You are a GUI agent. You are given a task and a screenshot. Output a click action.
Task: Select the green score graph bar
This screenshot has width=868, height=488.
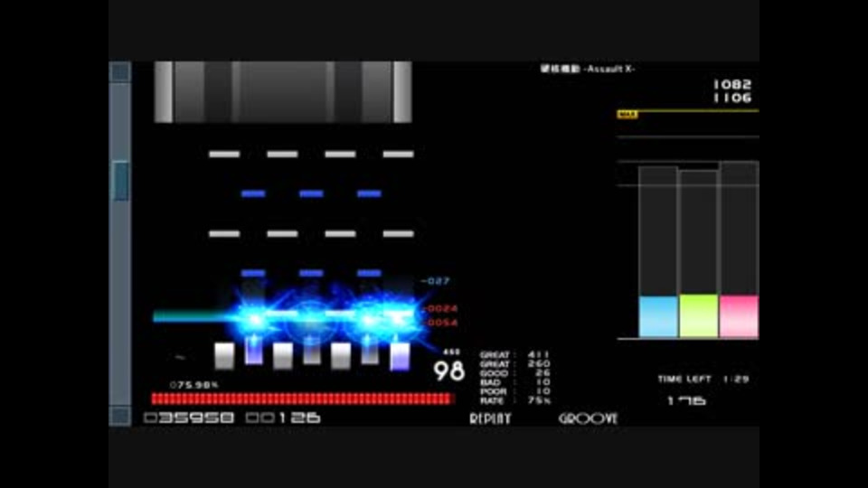(699, 315)
